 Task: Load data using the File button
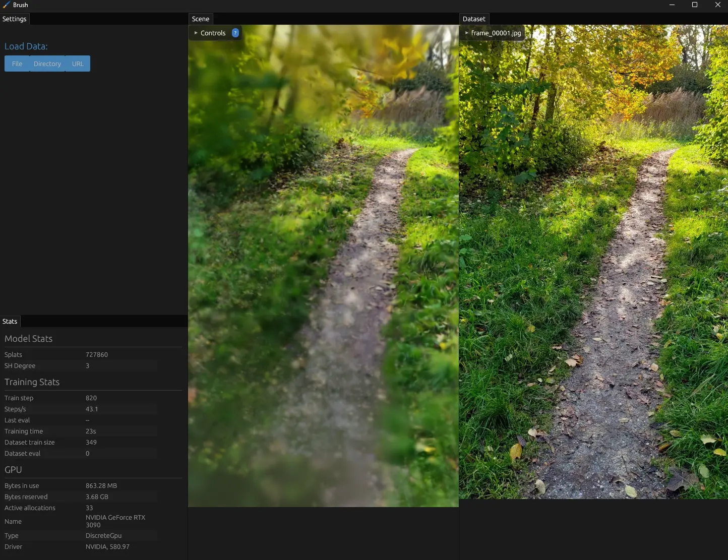[x=17, y=64]
